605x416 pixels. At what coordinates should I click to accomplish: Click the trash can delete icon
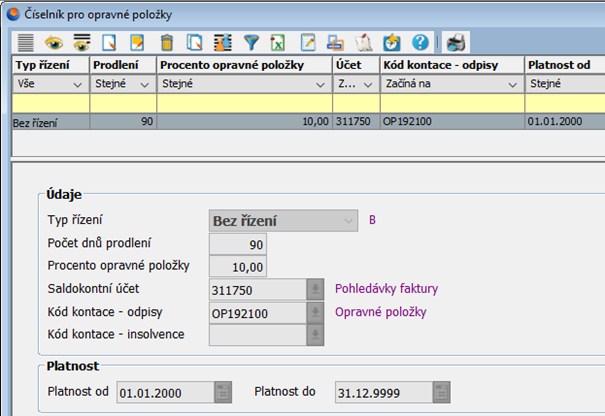coord(166,42)
